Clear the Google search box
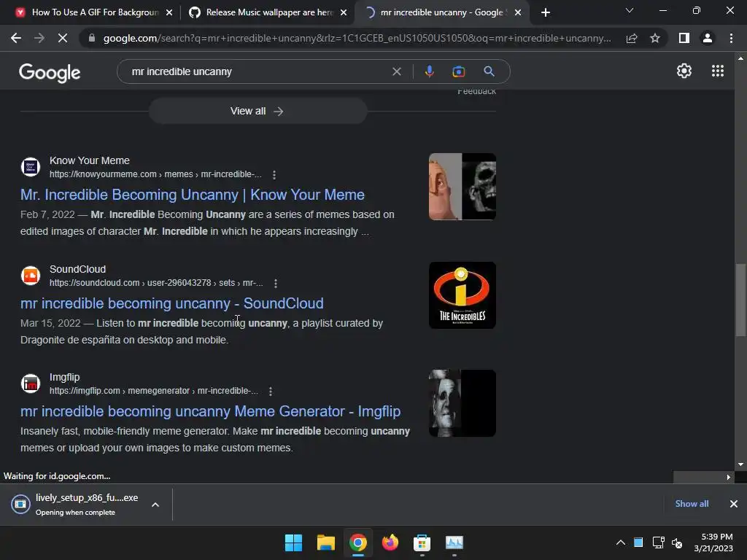 coord(396,71)
